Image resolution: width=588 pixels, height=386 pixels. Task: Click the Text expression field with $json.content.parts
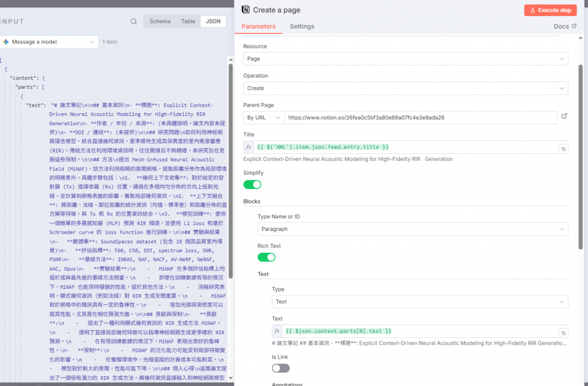(x=420, y=331)
